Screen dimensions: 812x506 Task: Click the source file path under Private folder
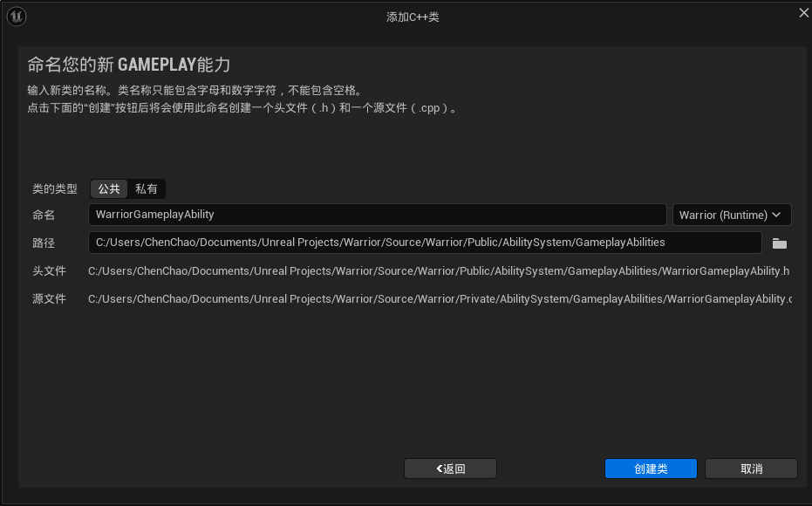[440, 299]
